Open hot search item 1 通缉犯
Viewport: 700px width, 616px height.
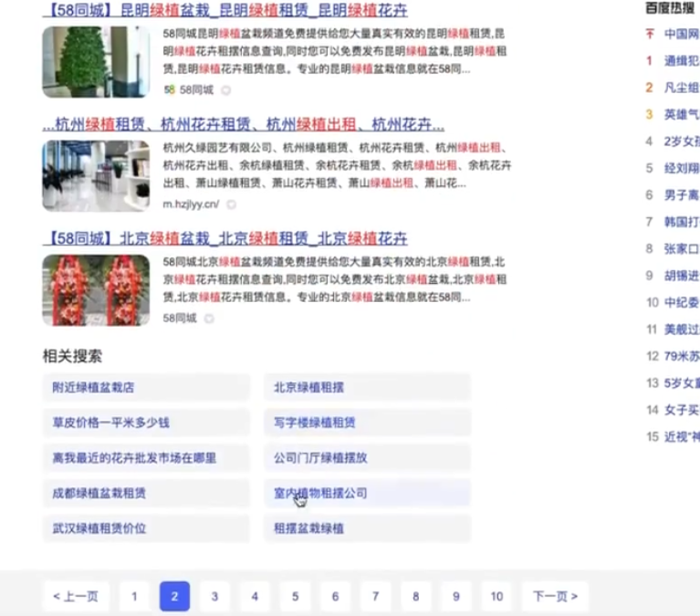682,61
